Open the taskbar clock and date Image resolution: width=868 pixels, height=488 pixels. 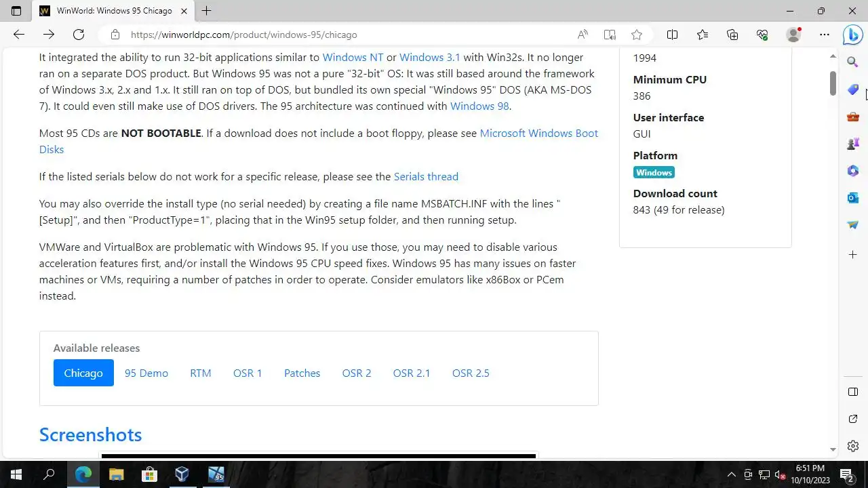(810, 474)
